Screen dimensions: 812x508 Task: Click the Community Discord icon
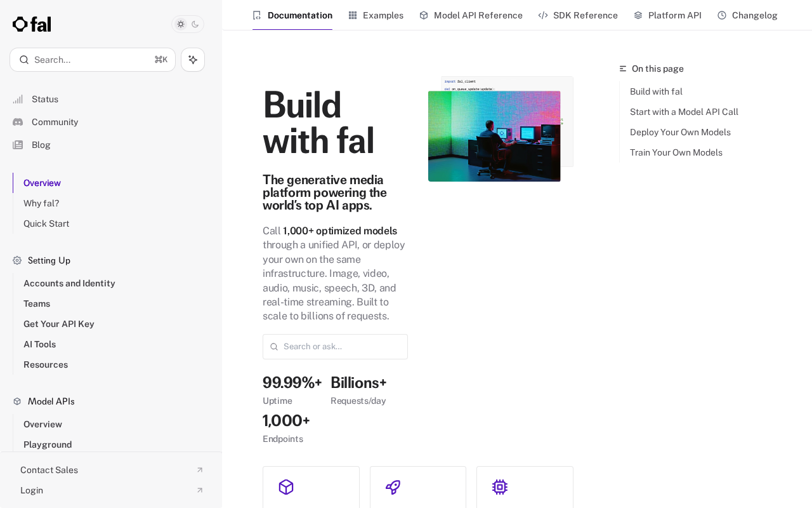pyautogui.click(x=18, y=122)
